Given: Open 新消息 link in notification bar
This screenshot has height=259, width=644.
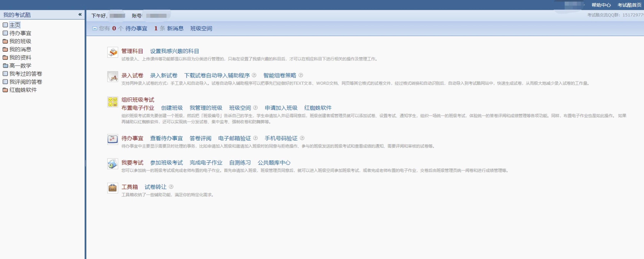Looking at the screenshot, I should 175,29.
